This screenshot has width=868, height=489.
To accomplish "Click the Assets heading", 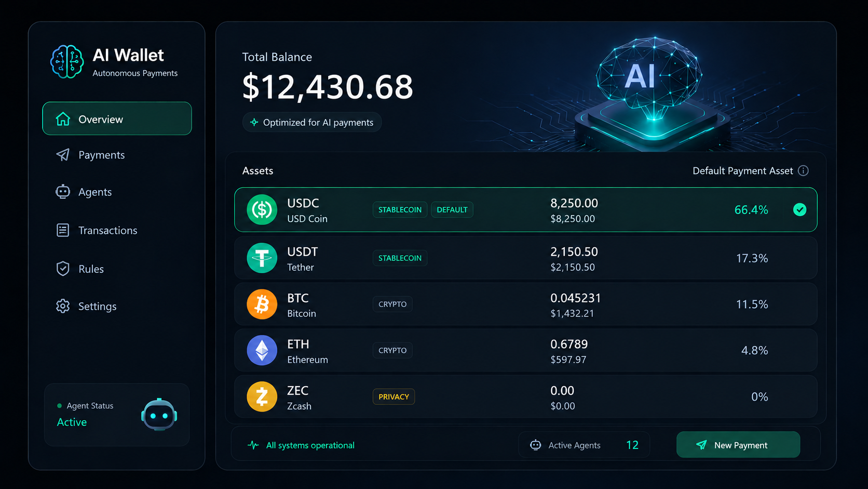I will (257, 170).
